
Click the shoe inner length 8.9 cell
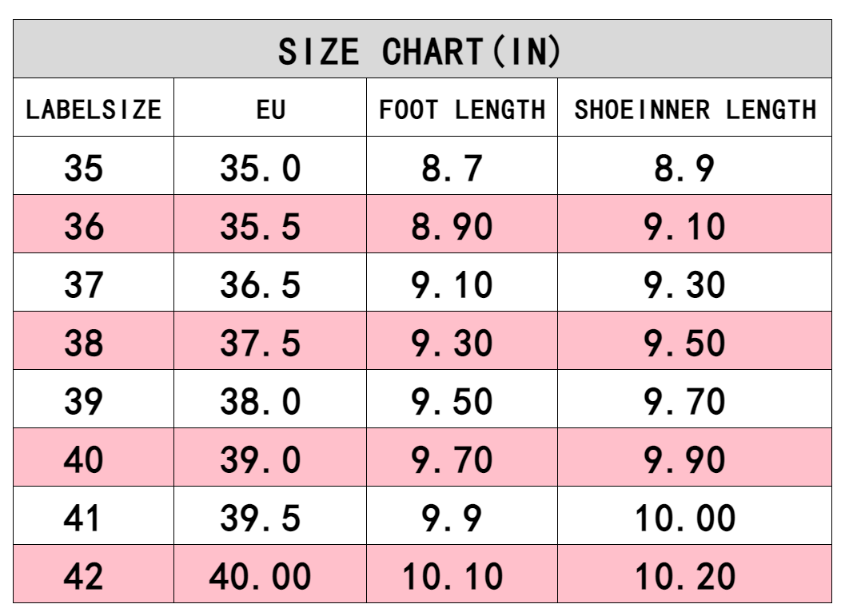click(x=685, y=168)
